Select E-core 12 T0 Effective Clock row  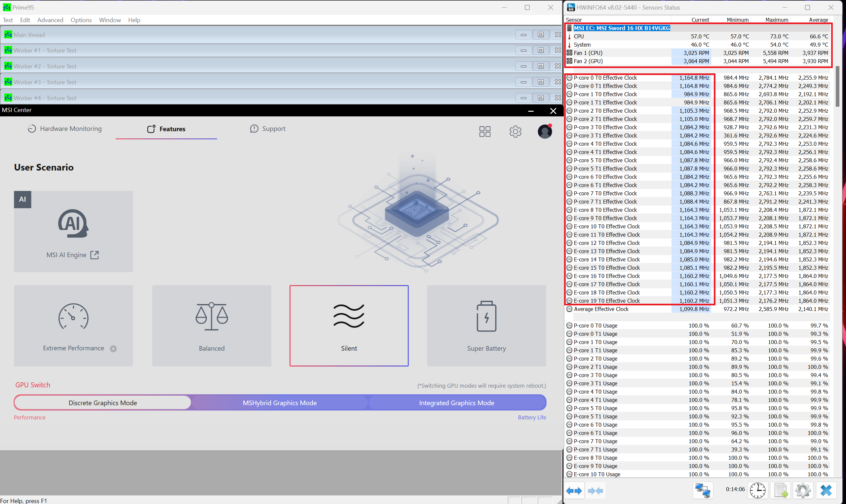click(x=698, y=243)
